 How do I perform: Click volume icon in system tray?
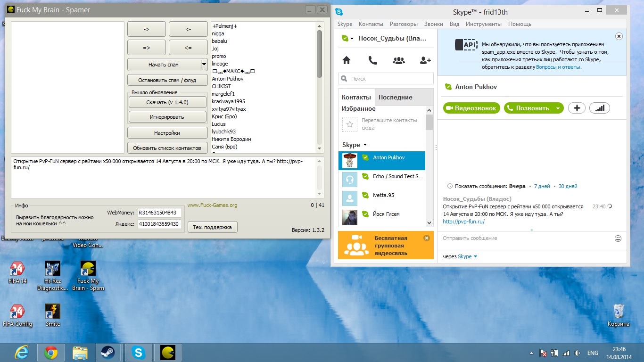[577, 353]
